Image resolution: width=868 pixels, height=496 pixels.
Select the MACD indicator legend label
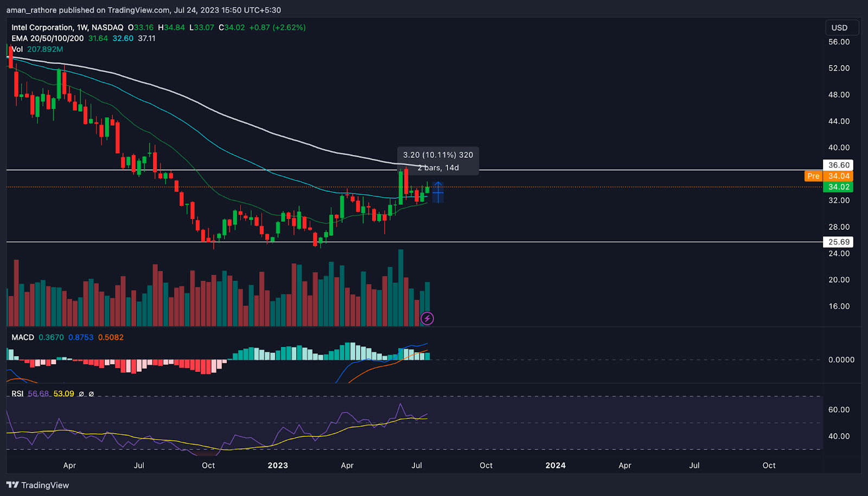(x=23, y=337)
